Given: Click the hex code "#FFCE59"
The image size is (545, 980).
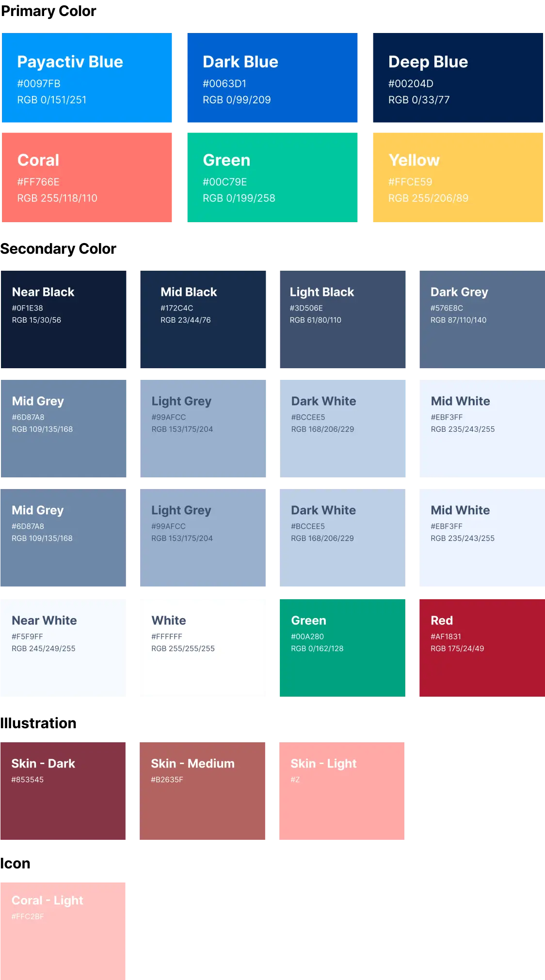Looking at the screenshot, I should click(410, 182).
